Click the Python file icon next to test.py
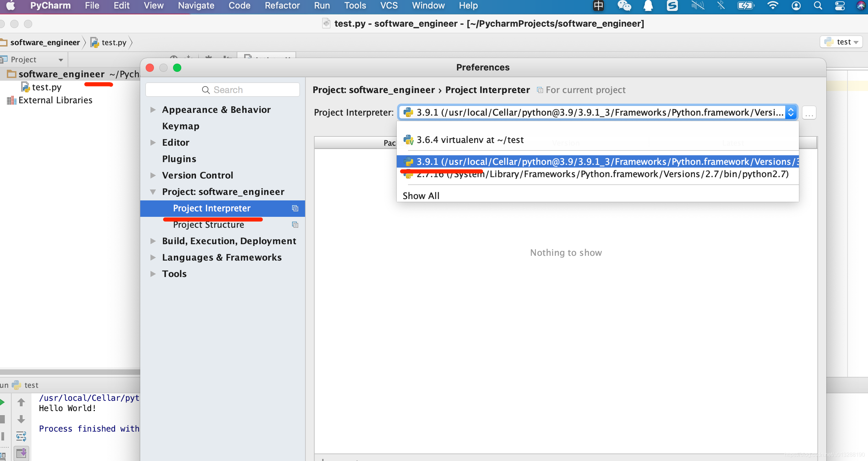The height and width of the screenshot is (461, 868). point(26,87)
